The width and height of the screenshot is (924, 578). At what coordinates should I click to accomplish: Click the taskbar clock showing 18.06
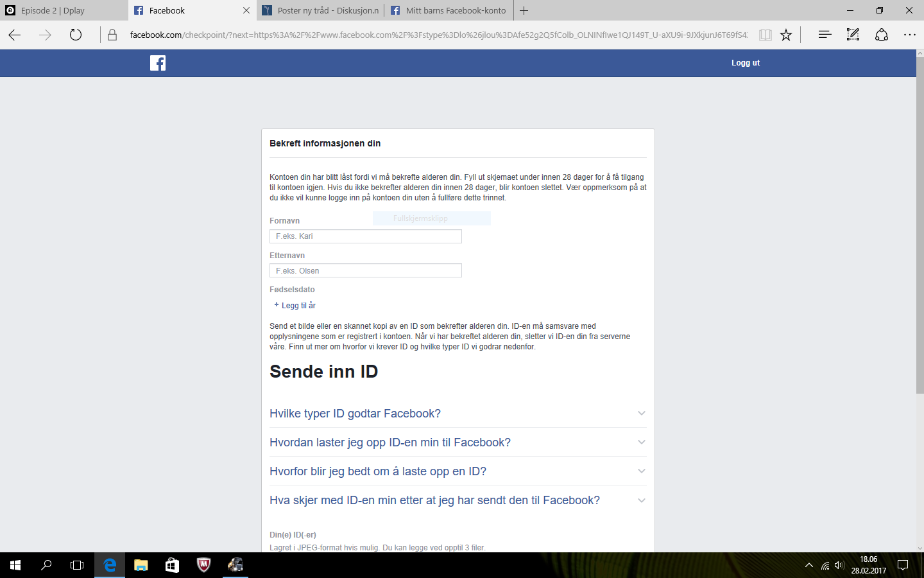869,565
